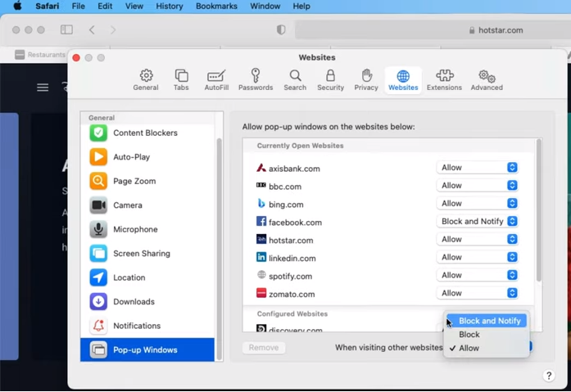Go forward with Safari forward arrow
The height and width of the screenshot is (392, 571).
pyautogui.click(x=113, y=29)
